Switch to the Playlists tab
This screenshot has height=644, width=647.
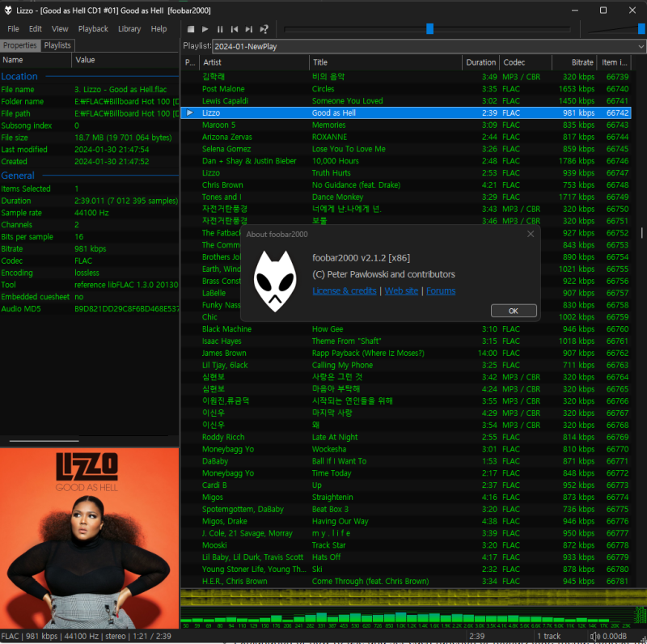click(x=57, y=45)
